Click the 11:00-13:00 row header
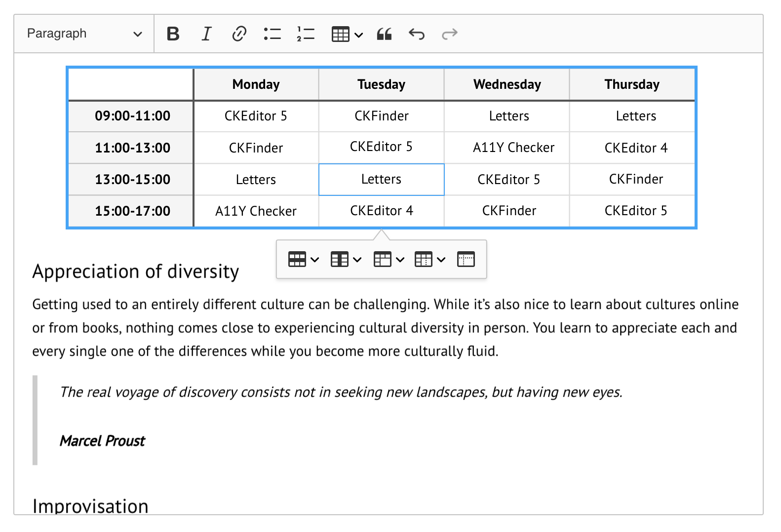This screenshot has height=532, width=781. [x=131, y=148]
